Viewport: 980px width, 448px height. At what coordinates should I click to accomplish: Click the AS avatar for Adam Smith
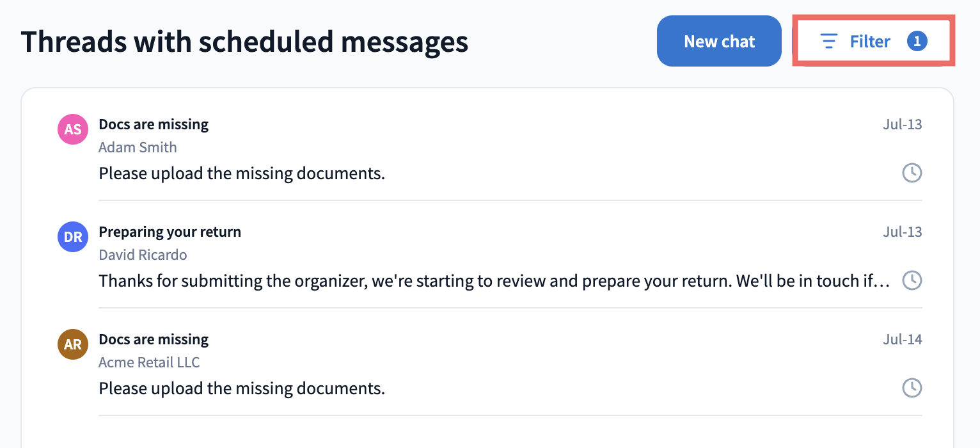click(73, 129)
